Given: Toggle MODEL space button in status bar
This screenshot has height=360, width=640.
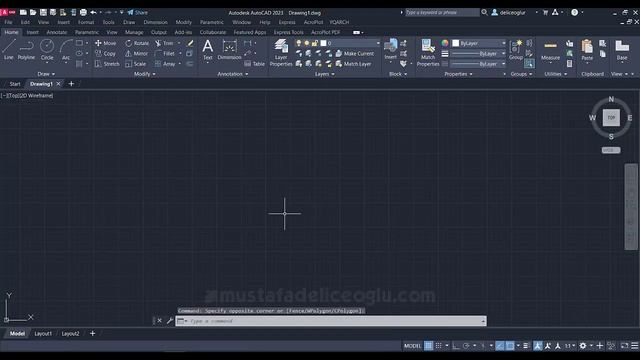Looking at the screenshot, I should 412,346.
